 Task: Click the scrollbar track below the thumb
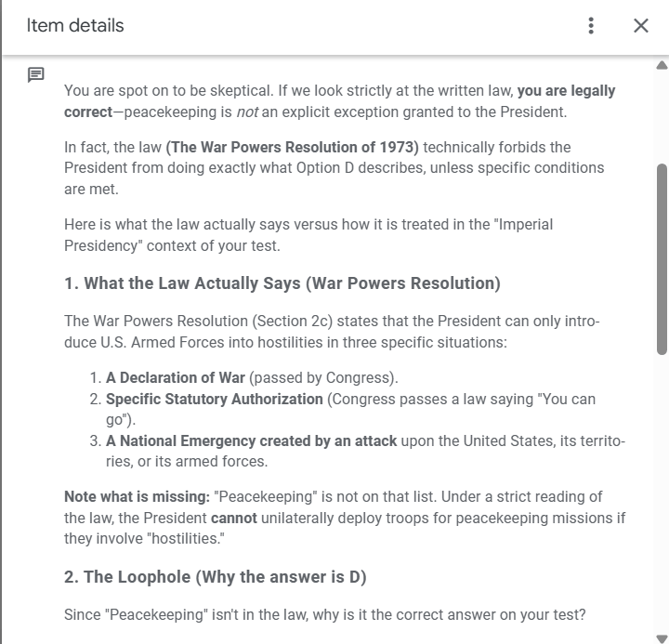[662, 493]
